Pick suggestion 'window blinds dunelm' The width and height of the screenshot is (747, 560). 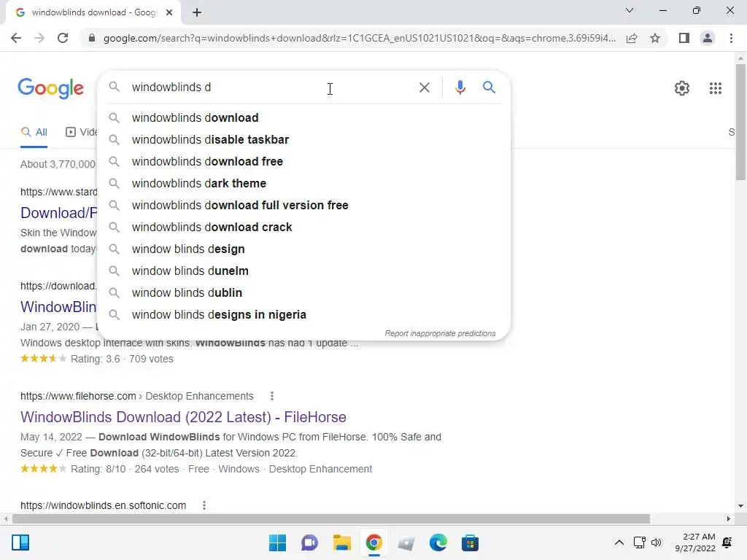[x=303, y=271]
